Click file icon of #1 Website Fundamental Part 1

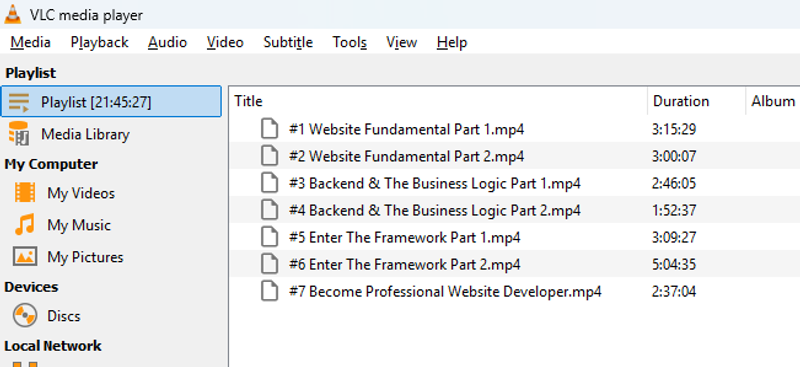[x=269, y=129]
